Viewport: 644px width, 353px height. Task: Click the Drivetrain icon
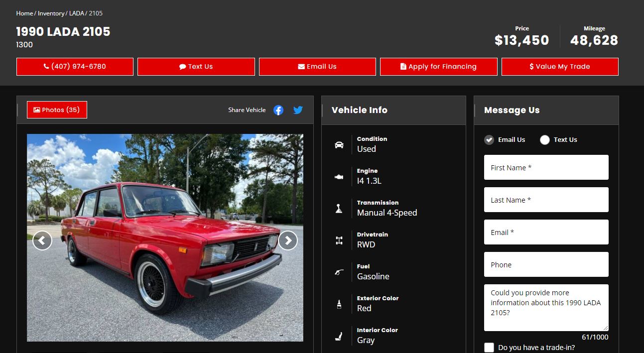click(339, 240)
